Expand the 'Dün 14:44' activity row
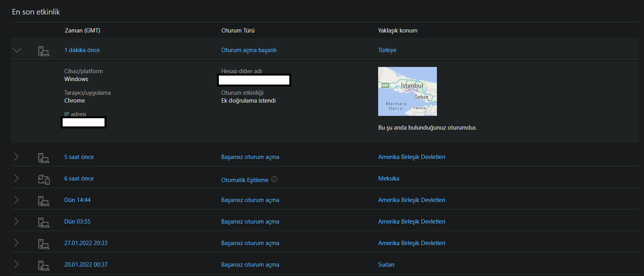The height and width of the screenshot is (276, 644). (x=16, y=200)
